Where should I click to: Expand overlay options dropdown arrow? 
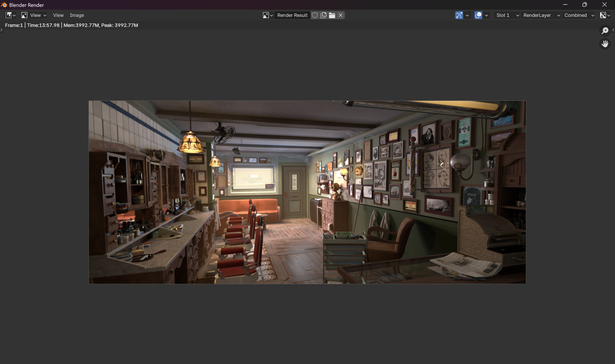[x=486, y=15]
